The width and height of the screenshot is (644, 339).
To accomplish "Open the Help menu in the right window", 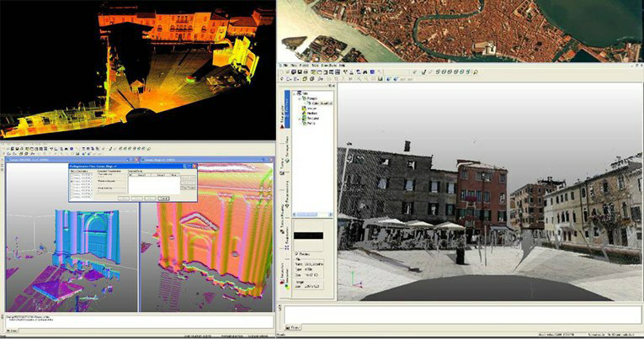I will 342,66.
